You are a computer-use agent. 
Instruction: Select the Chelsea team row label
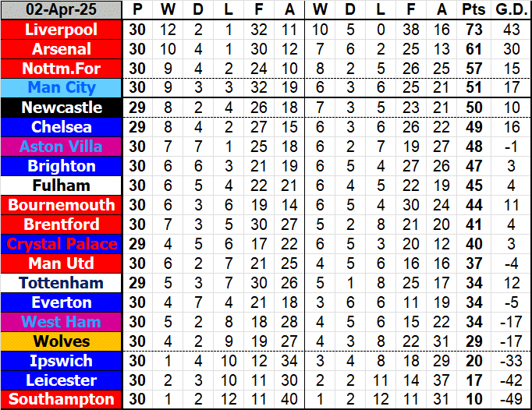pyautogui.click(x=62, y=127)
